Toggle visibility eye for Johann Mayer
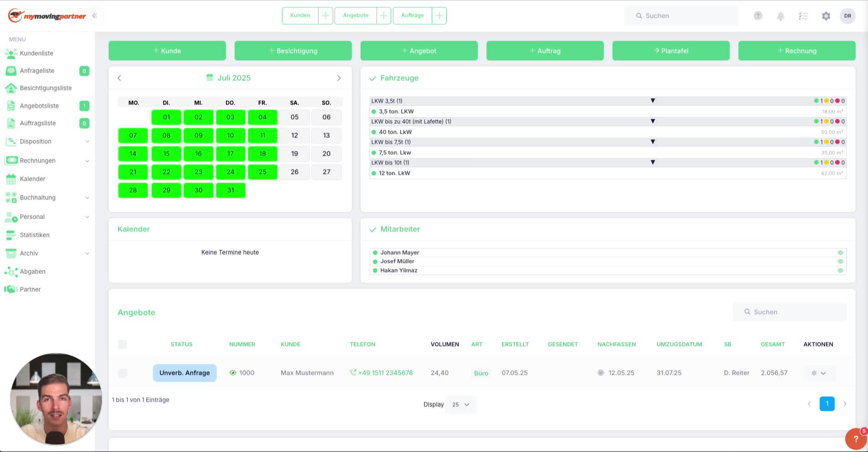The width and height of the screenshot is (868, 452). click(840, 252)
